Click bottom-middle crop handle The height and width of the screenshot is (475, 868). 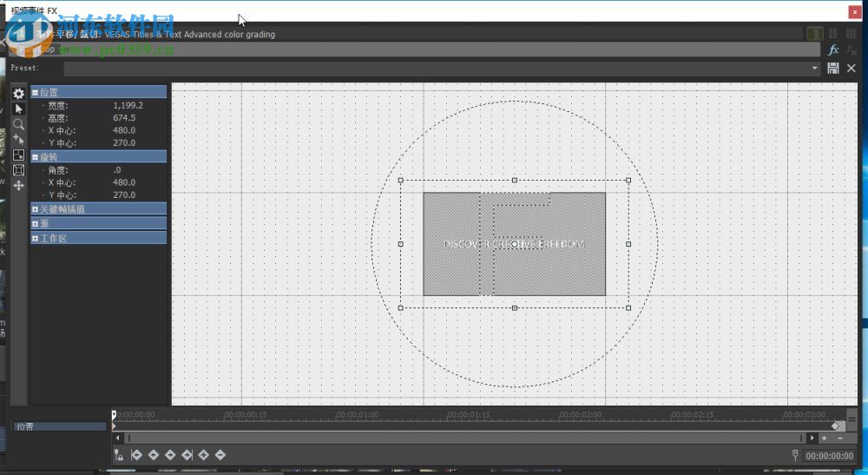[514, 307]
